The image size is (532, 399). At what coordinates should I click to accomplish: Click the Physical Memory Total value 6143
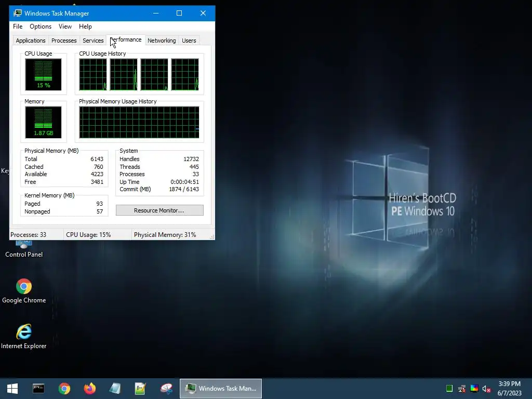(x=97, y=159)
